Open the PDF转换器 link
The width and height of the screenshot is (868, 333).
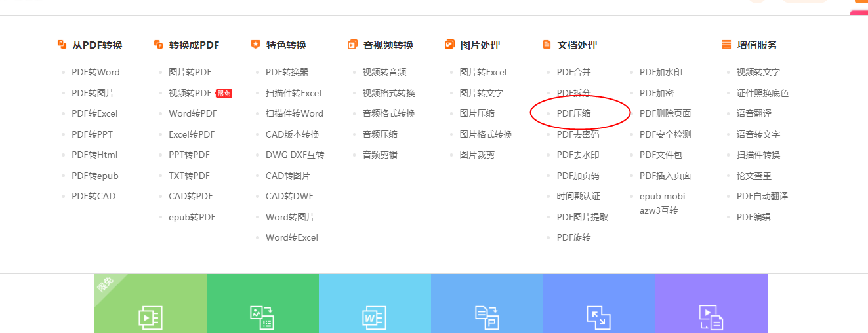(287, 72)
